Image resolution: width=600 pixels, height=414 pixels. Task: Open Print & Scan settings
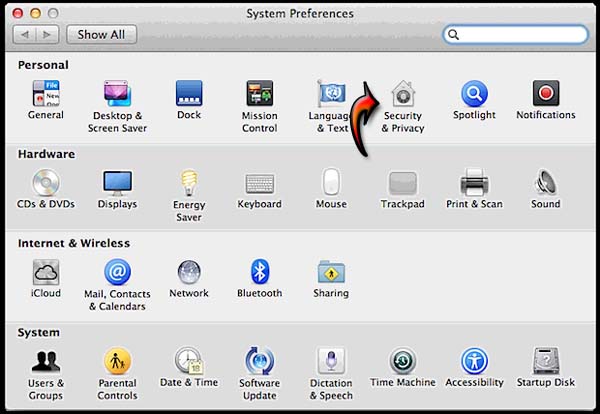474,183
